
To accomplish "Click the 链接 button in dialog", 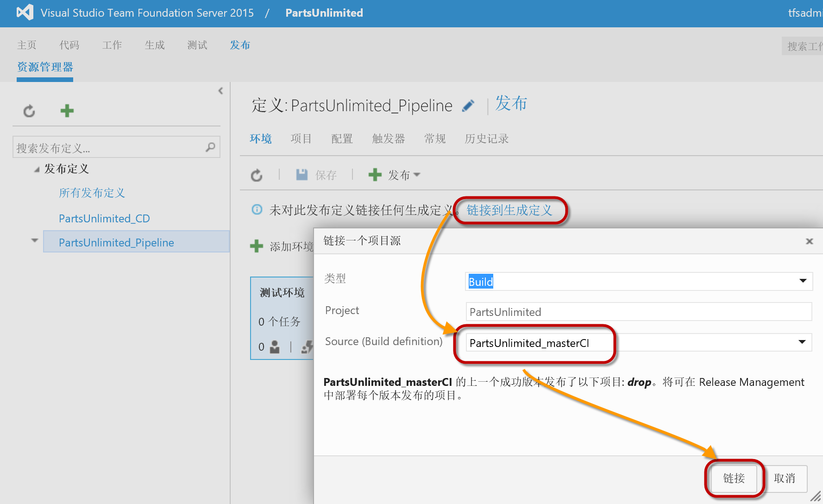I will (734, 478).
